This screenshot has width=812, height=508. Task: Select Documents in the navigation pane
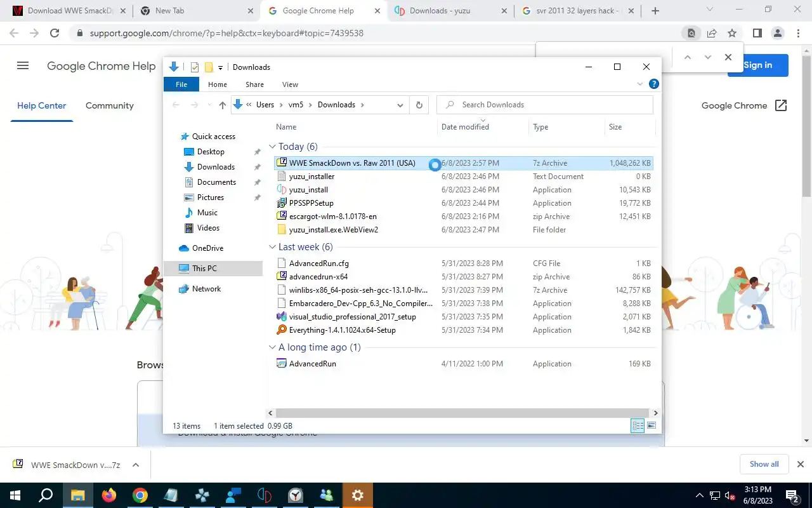pyautogui.click(x=216, y=182)
